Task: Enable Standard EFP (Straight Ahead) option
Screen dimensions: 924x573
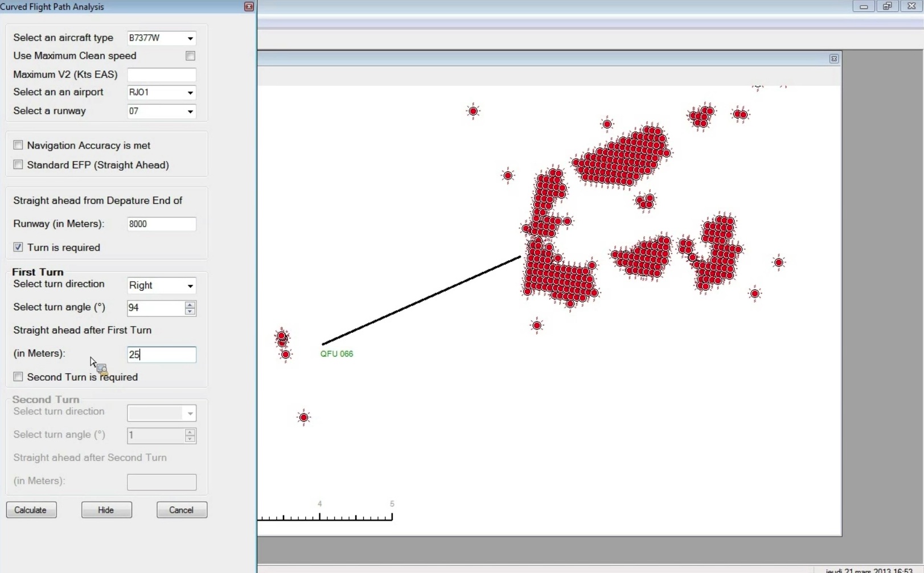Action: tap(18, 165)
